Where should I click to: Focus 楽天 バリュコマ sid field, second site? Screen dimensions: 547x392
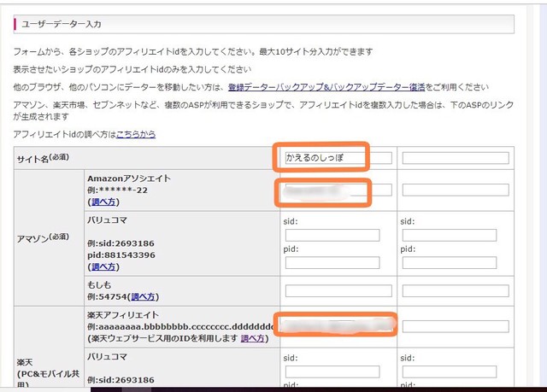(x=450, y=372)
